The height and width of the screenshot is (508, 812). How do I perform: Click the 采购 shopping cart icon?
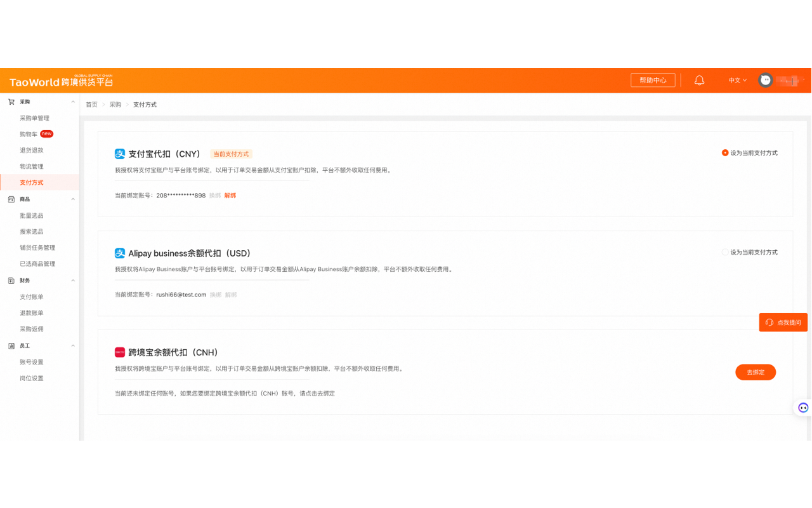click(x=11, y=102)
